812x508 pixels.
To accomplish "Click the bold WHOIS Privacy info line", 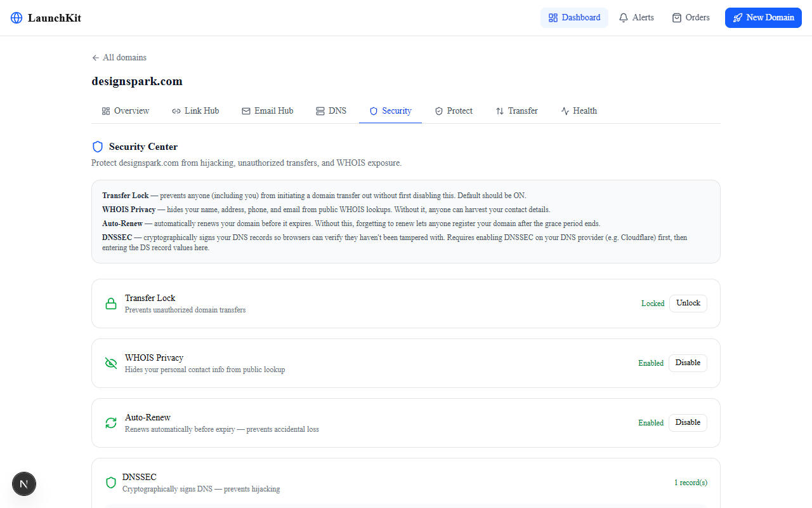I will [x=326, y=210].
